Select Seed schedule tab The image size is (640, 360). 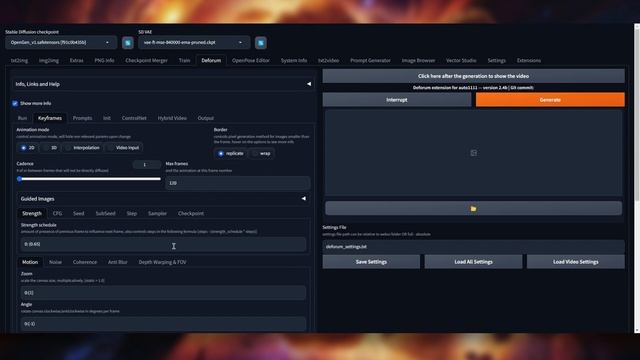pos(78,213)
